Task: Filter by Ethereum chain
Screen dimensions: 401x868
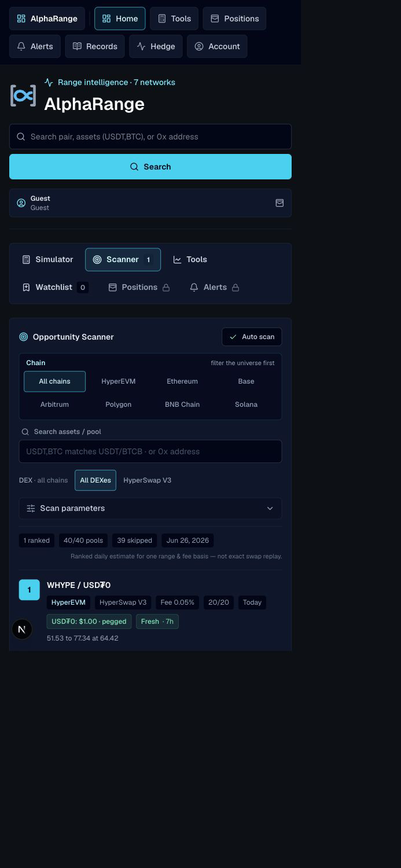Action: tap(182, 381)
